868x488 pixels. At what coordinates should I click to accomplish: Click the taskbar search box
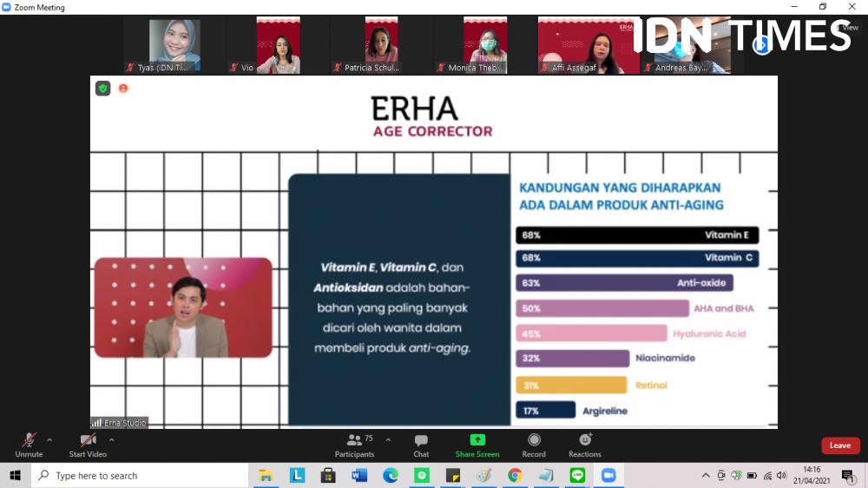(140, 475)
